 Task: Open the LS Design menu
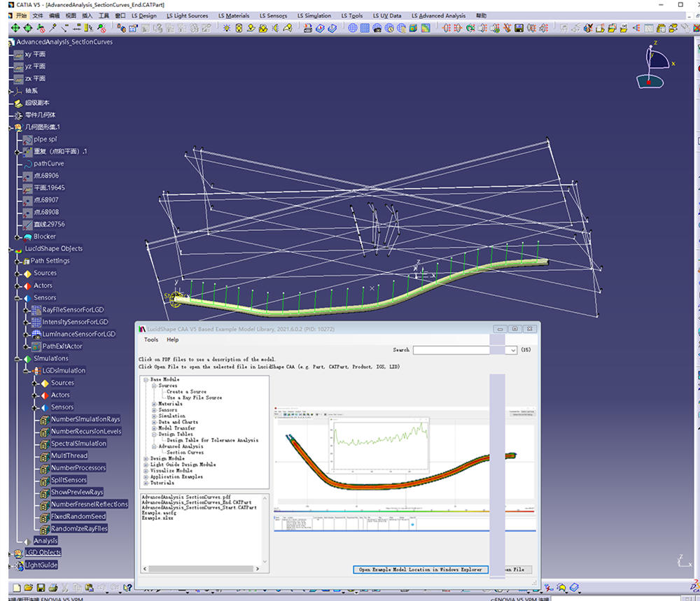143,15
